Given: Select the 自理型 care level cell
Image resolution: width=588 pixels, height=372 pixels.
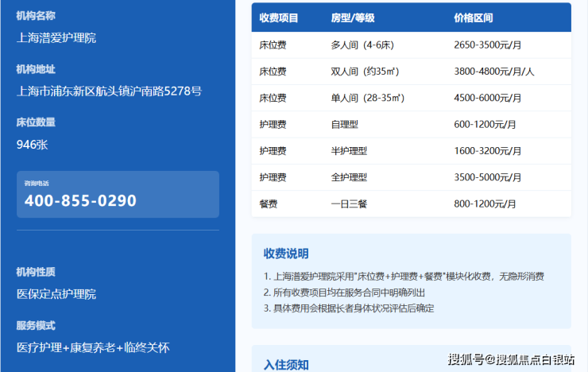Looking at the screenshot, I should [344, 125].
